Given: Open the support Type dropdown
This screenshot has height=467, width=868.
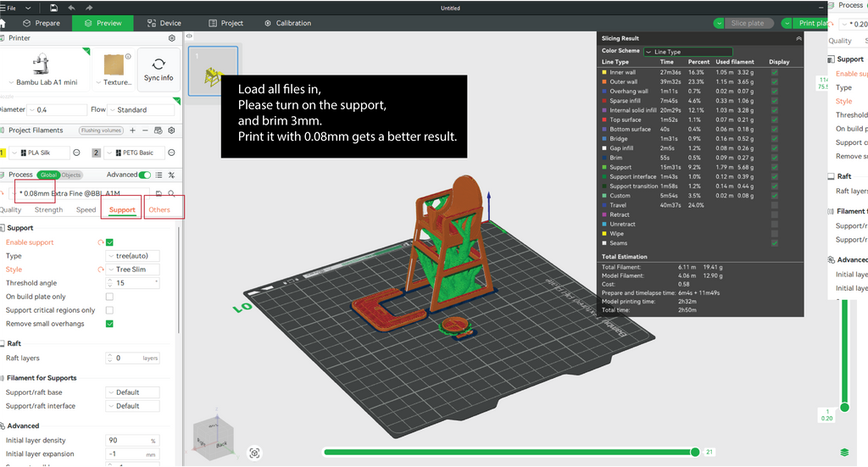Looking at the screenshot, I should coord(132,256).
